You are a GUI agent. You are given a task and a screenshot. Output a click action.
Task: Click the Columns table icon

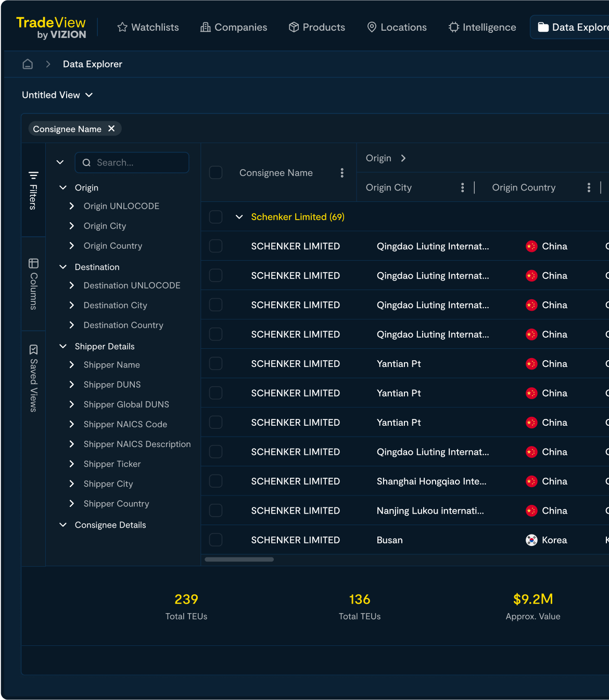tap(33, 263)
